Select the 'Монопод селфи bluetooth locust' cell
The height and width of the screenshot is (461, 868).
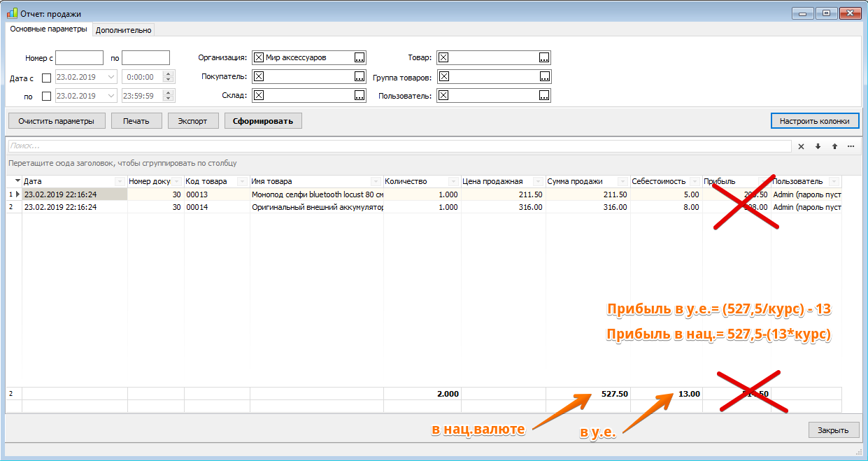pos(317,194)
